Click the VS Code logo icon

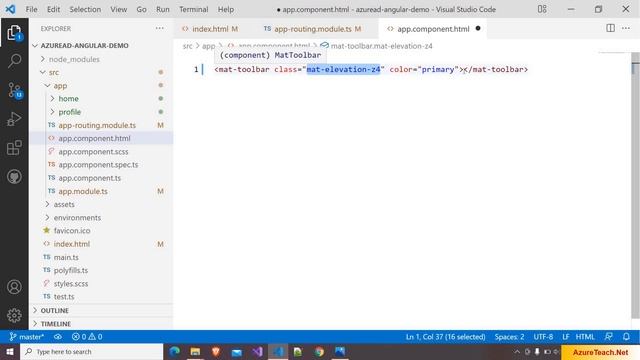(11, 9)
